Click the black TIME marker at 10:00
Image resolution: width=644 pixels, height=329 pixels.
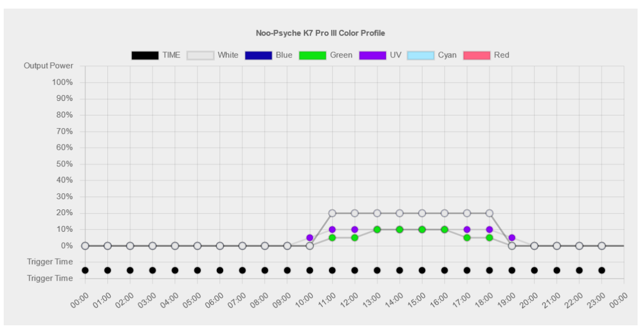tap(310, 270)
